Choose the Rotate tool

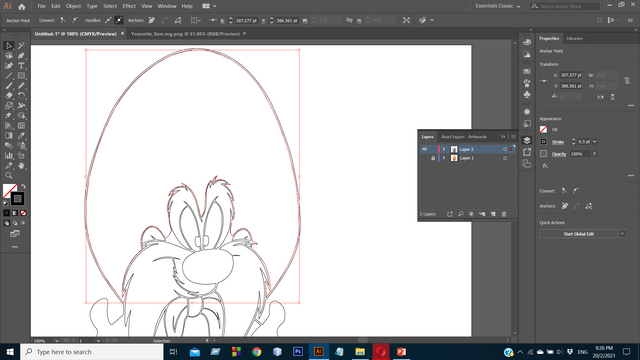(21, 96)
